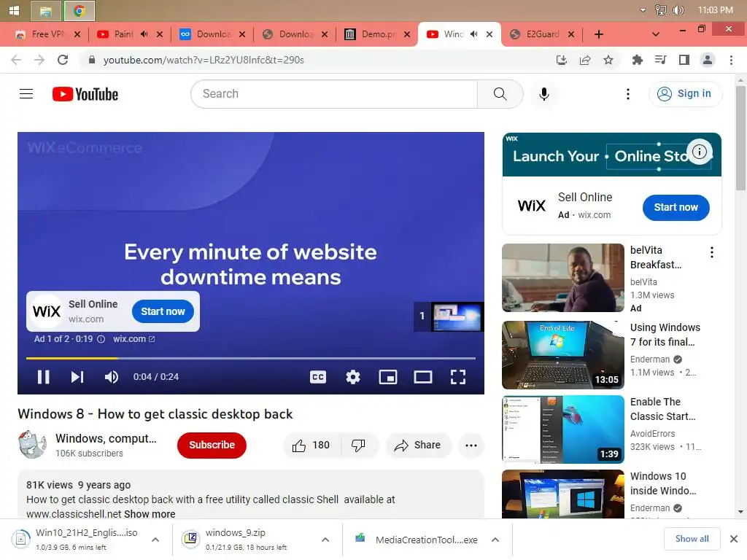
Task: Search with voice microphone icon
Action: (x=544, y=94)
